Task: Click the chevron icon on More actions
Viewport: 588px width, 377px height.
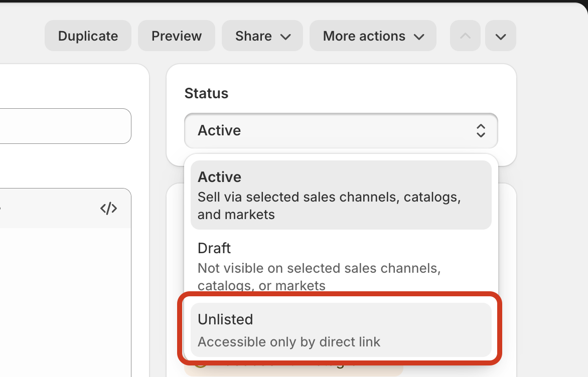Action: [x=420, y=36]
